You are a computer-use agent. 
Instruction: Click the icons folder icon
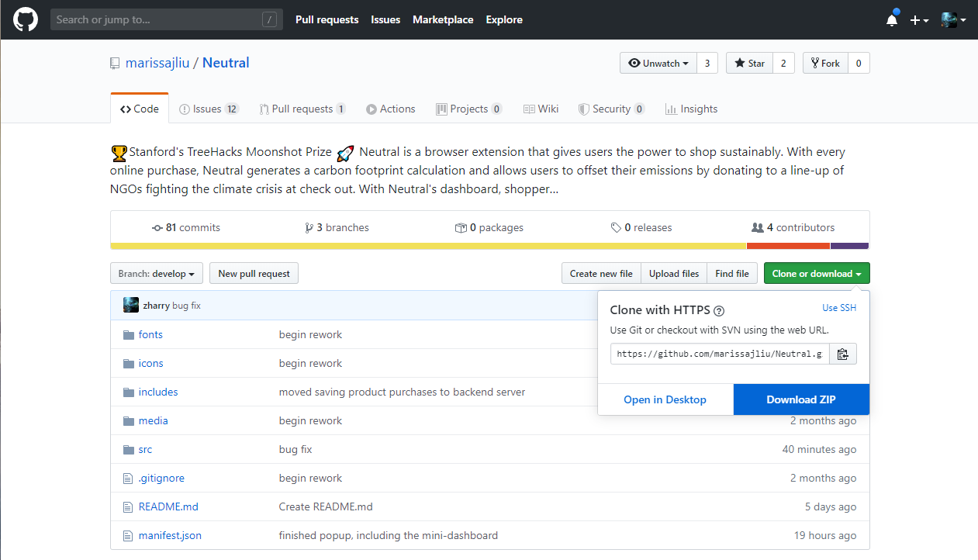tap(129, 364)
